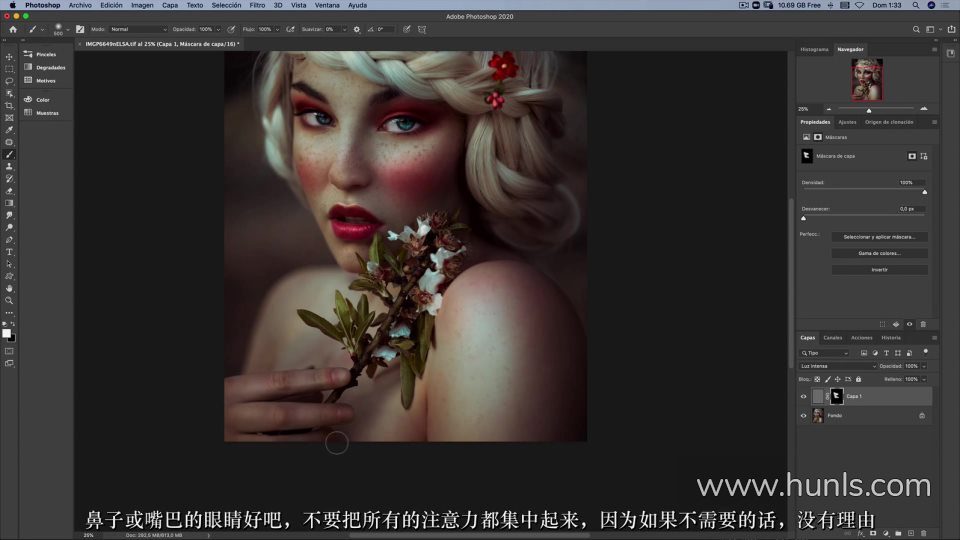960x540 pixels.
Task: Toggle lock all layer attributes padlock
Action: click(858, 380)
